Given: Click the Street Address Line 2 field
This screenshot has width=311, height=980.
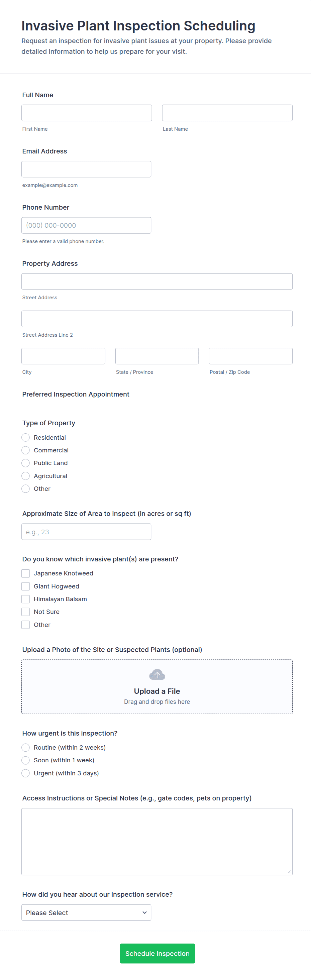Looking at the screenshot, I should pos(157,319).
